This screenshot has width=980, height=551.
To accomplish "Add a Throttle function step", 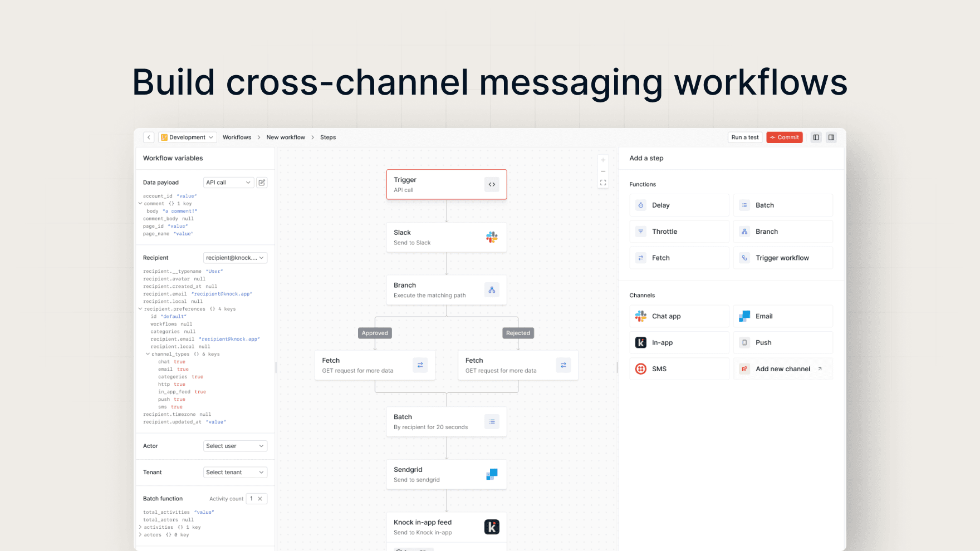I will 679,232.
